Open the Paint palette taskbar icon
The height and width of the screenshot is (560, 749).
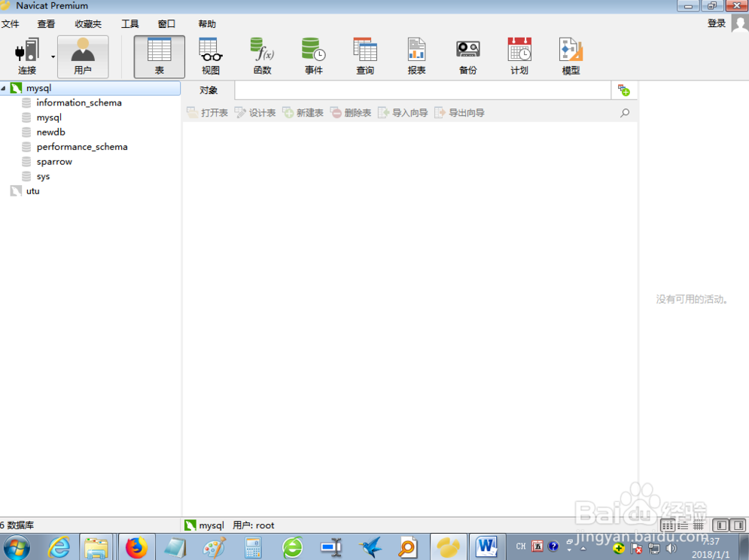[215, 547]
